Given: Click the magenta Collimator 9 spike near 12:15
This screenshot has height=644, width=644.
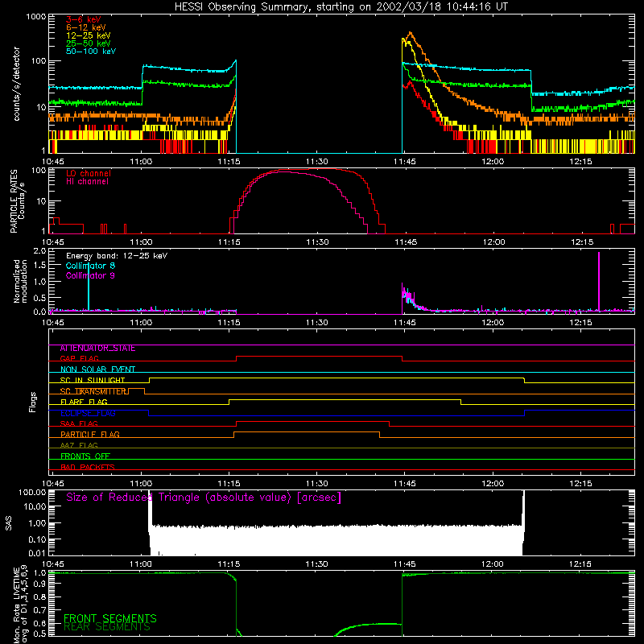Looking at the screenshot, I should (x=599, y=281).
